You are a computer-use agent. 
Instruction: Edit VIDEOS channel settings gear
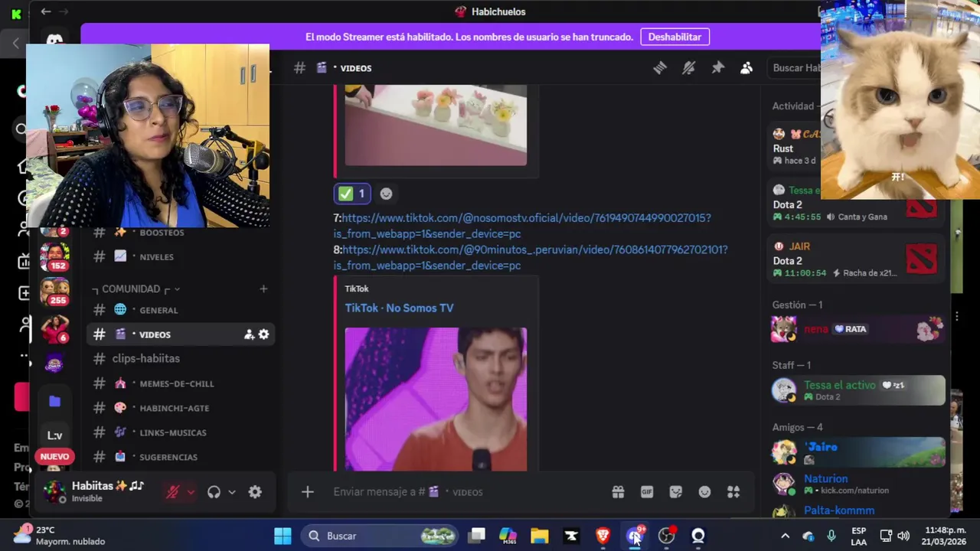pyautogui.click(x=263, y=334)
